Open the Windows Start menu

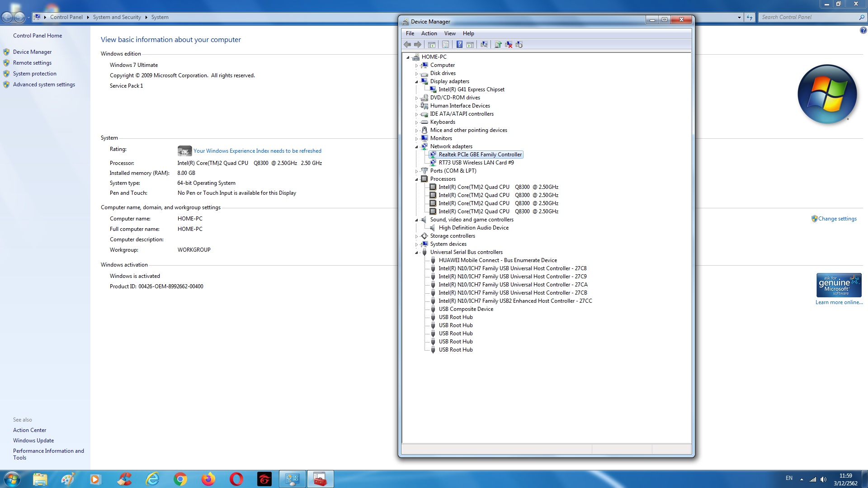tap(12, 479)
